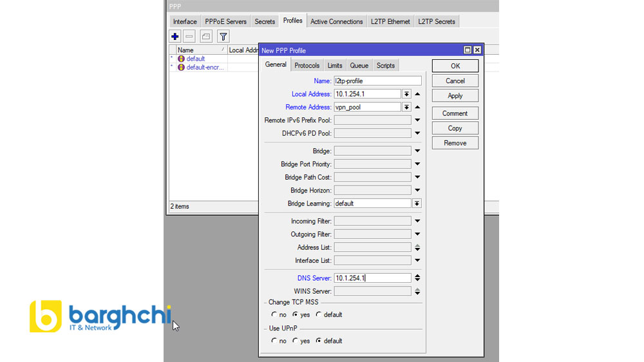
Task: Click into the Name text field
Action: click(377, 81)
